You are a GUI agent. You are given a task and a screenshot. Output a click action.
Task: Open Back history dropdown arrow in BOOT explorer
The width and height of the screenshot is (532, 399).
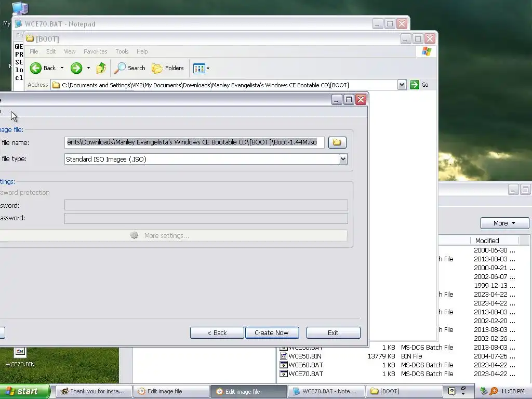62,68
